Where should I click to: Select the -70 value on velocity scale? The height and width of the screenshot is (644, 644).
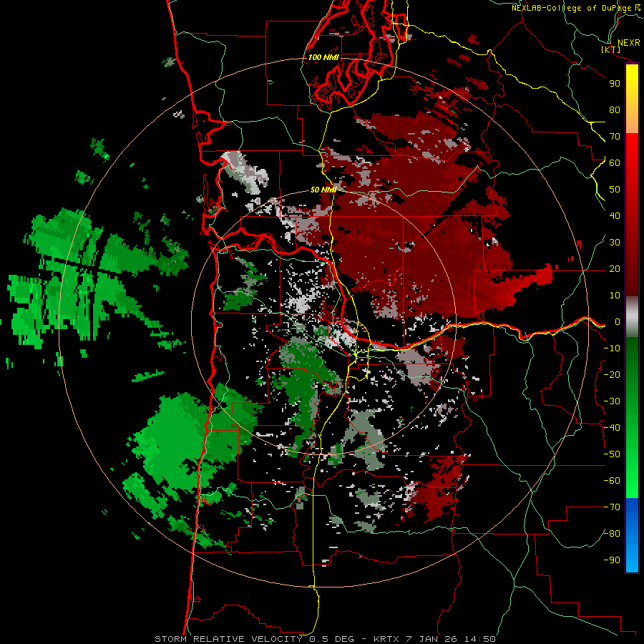click(612, 507)
